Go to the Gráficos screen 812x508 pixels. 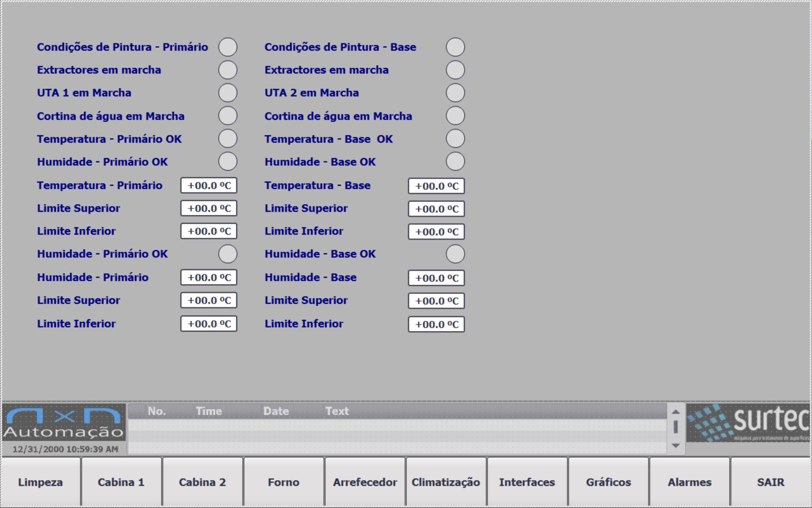(x=608, y=482)
